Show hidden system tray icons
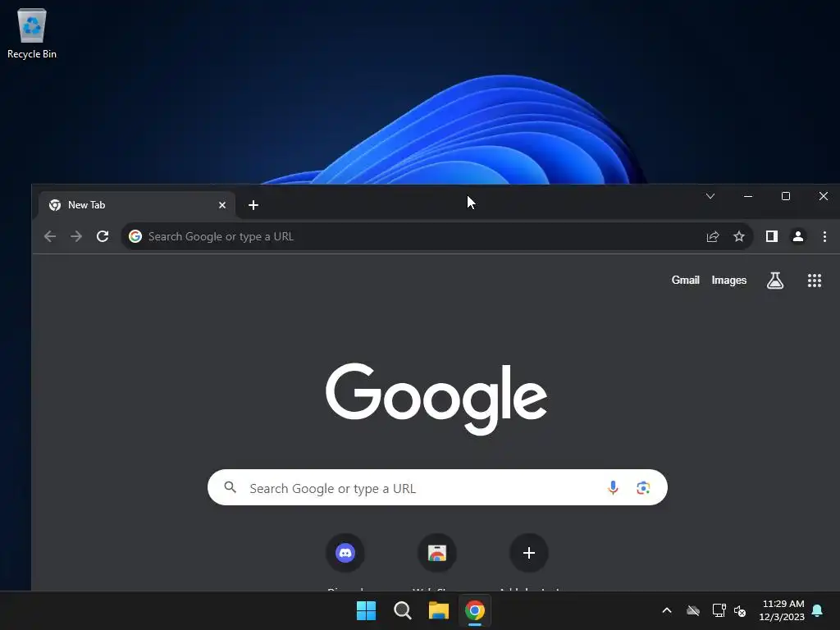The height and width of the screenshot is (630, 840). click(667, 610)
